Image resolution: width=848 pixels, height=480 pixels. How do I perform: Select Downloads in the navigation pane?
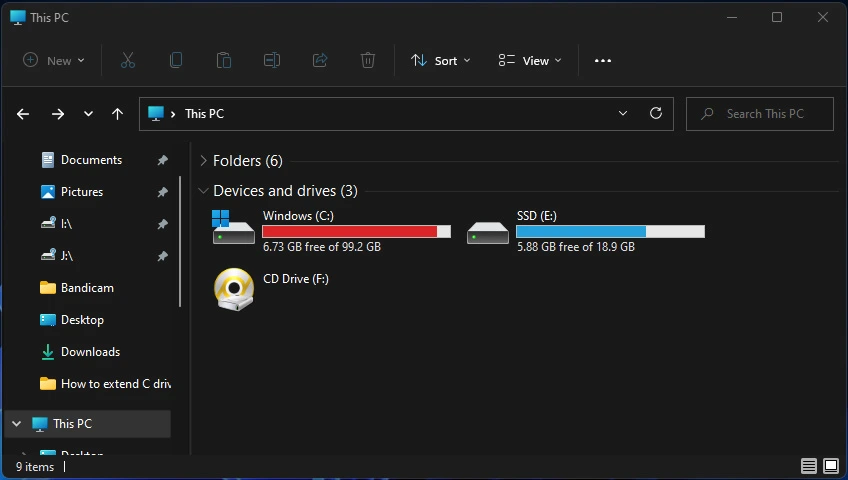click(90, 352)
